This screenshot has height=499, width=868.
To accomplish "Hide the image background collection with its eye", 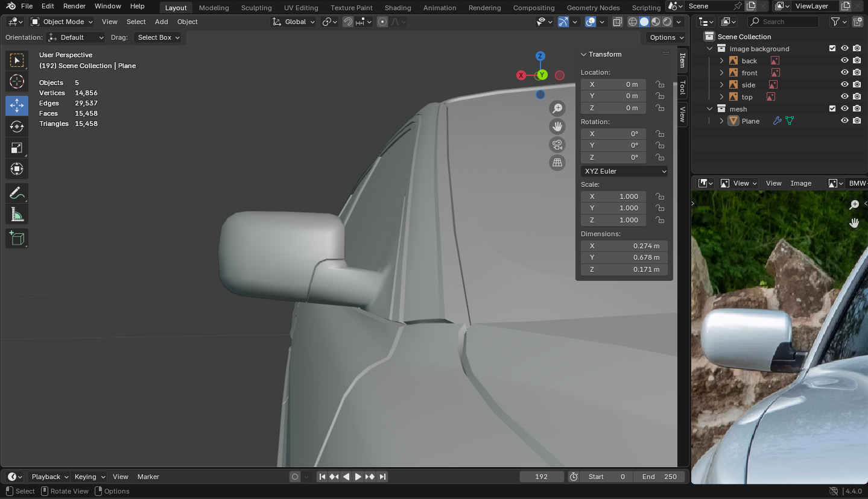I will (844, 49).
